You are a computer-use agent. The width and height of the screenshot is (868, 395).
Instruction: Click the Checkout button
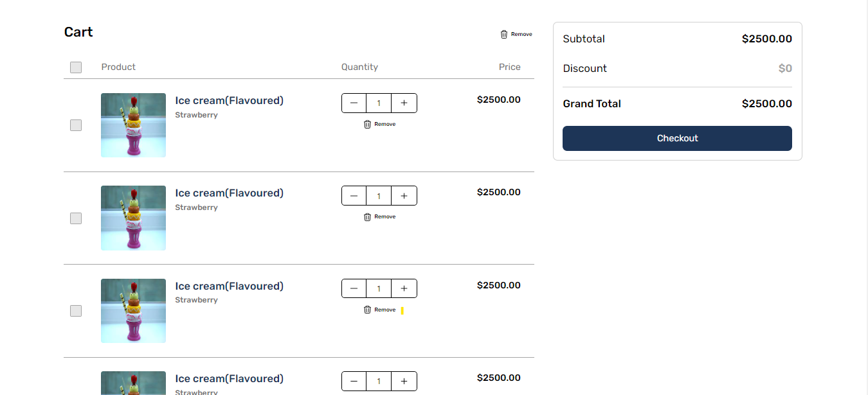click(677, 138)
